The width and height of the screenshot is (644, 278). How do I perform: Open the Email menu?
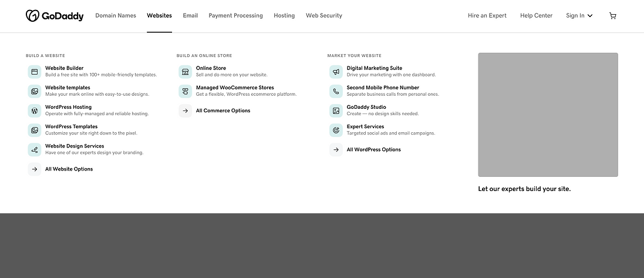click(190, 16)
